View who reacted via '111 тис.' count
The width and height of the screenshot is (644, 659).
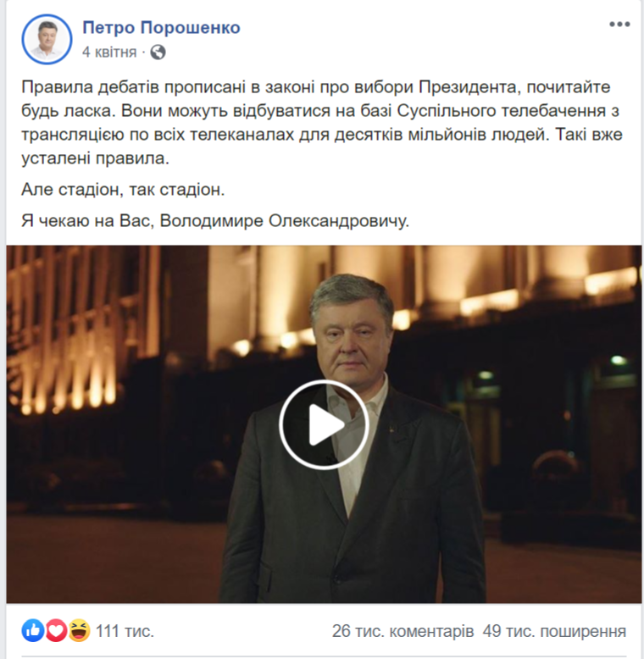125,631
